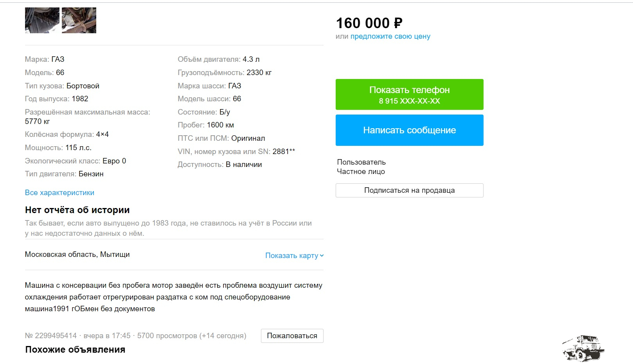
Task: Click the GAZ-66 truck icon
Action: coord(583,348)
